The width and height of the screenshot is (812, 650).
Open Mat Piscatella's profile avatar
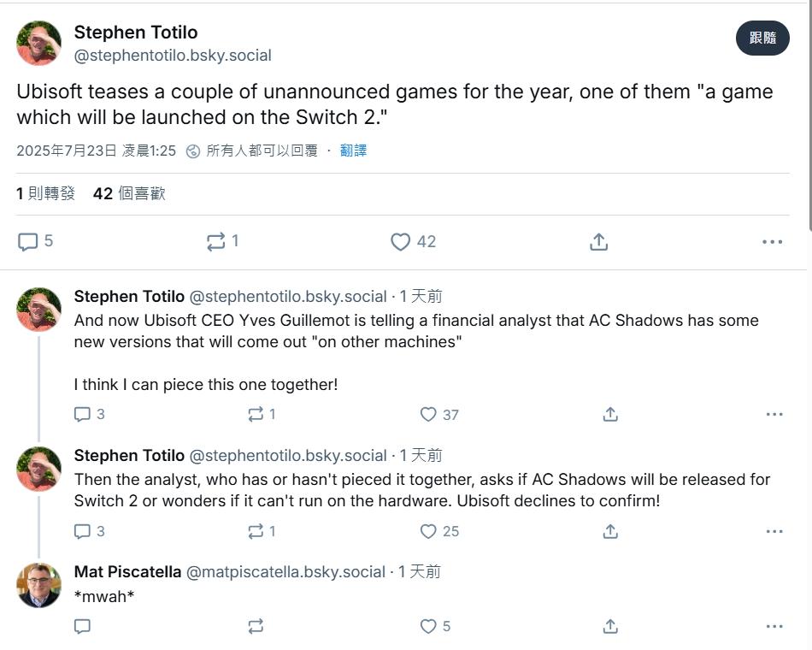38,585
